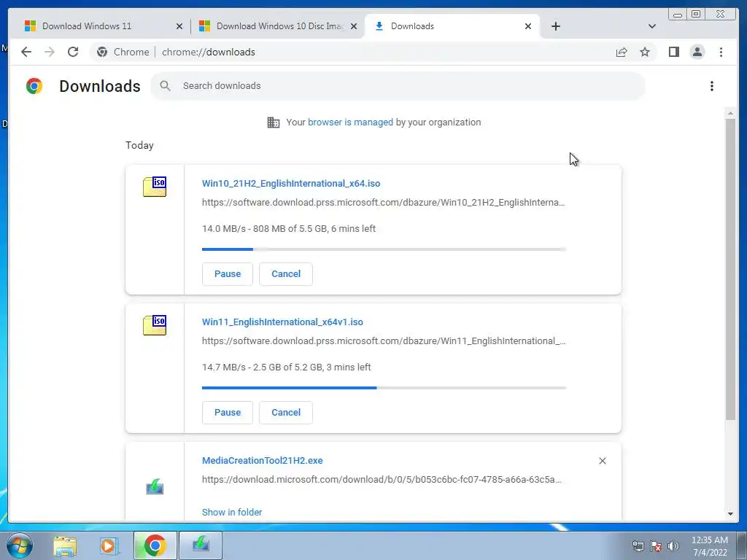Expand the tab search chevron
This screenshot has width=747, height=560.
(652, 26)
